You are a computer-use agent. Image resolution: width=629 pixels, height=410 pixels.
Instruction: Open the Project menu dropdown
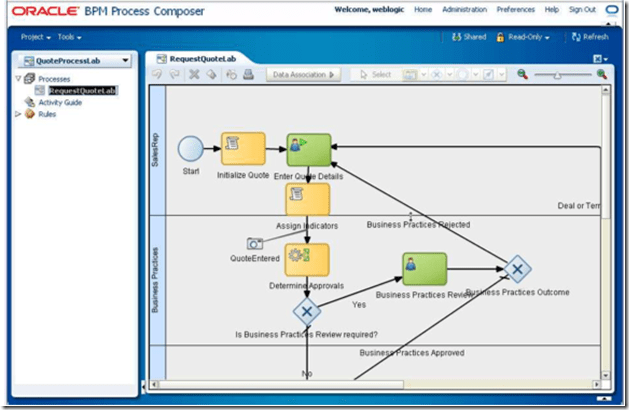[36, 37]
